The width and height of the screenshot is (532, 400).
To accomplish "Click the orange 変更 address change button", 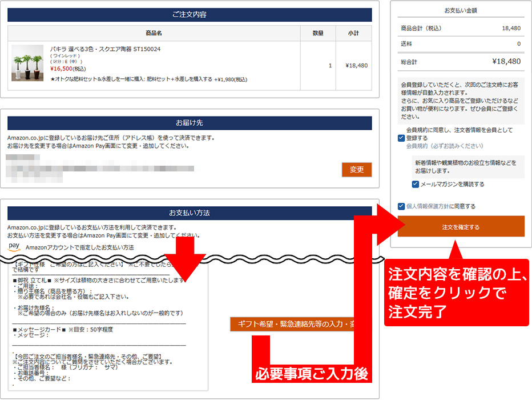I will pyautogui.click(x=356, y=170).
